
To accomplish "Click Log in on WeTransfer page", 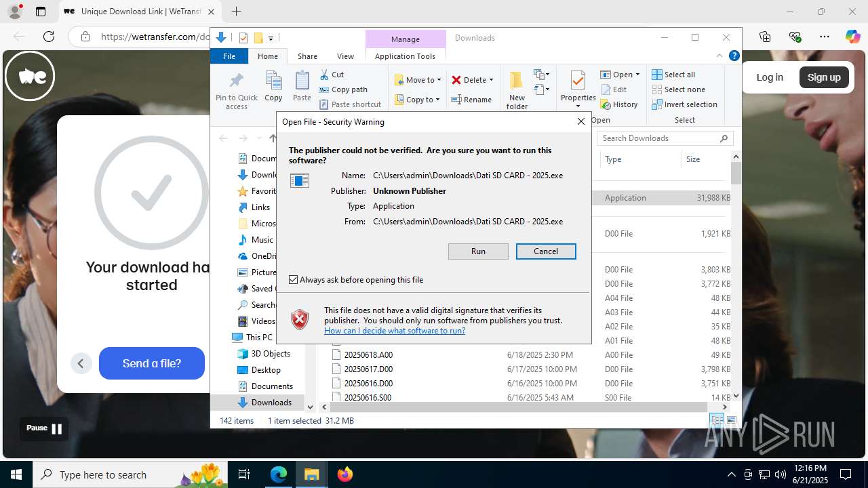I will [x=770, y=77].
